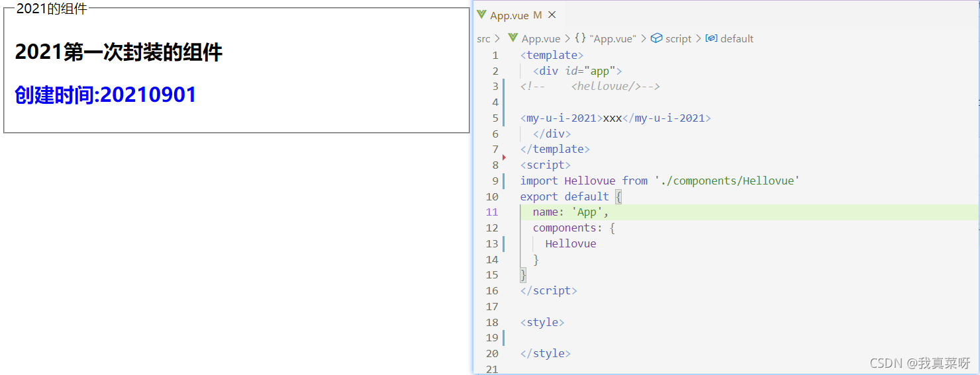Click 'Hellovue' on line 13
This screenshot has width=980, height=375.
tap(571, 243)
